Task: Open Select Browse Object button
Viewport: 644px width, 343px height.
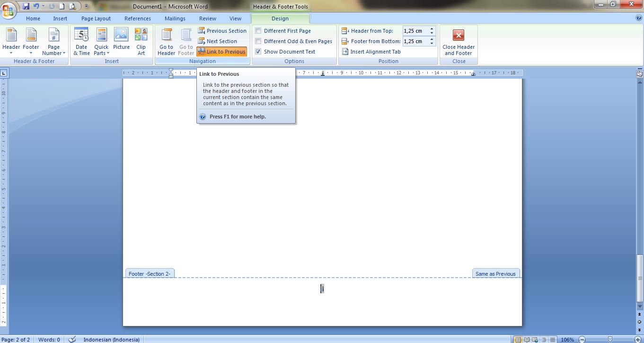Action: 640,322
